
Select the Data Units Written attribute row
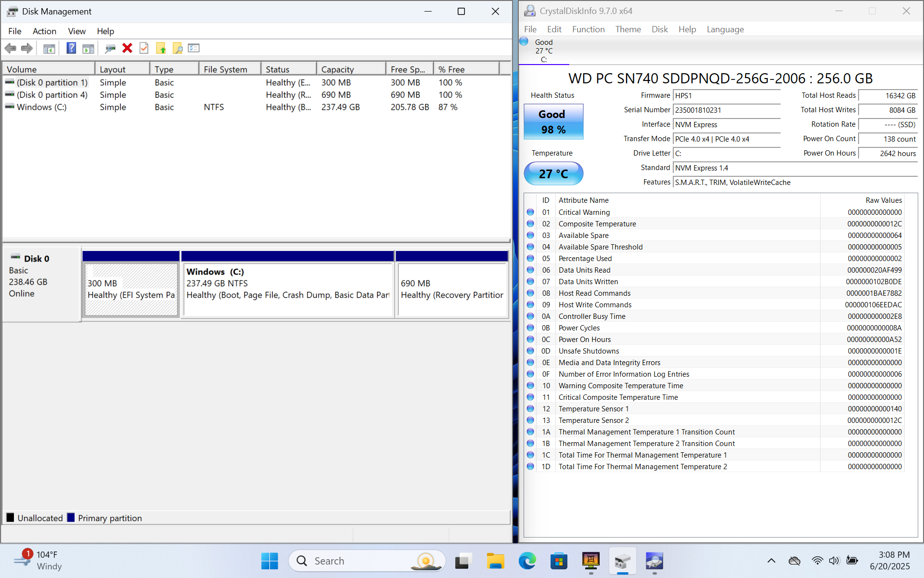pyautogui.click(x=714, y=282)
